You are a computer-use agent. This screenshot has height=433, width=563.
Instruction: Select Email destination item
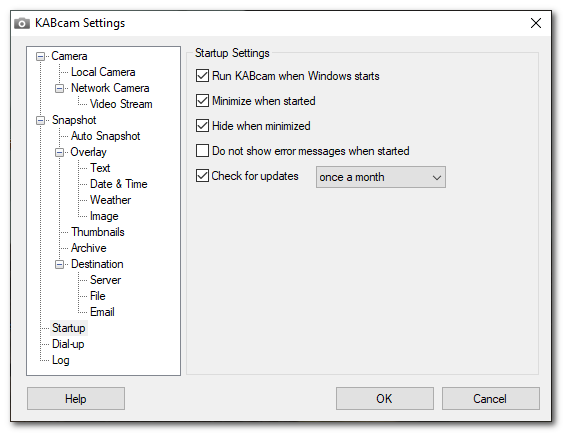coord(102,312)
